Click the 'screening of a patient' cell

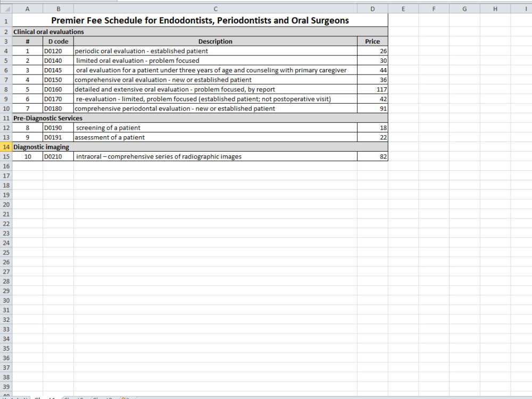pos(215,128)
